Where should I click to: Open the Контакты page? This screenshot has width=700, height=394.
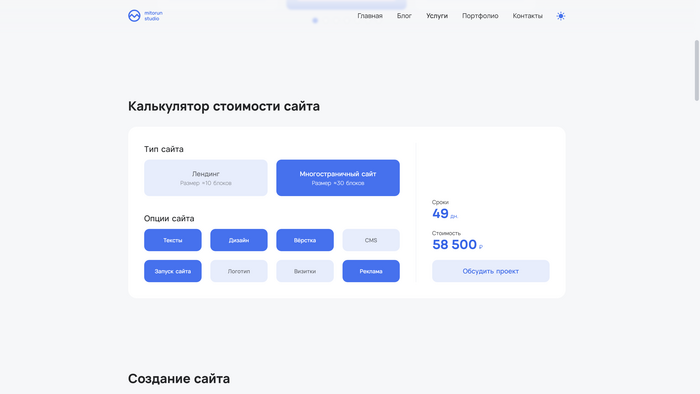point(527,16)
